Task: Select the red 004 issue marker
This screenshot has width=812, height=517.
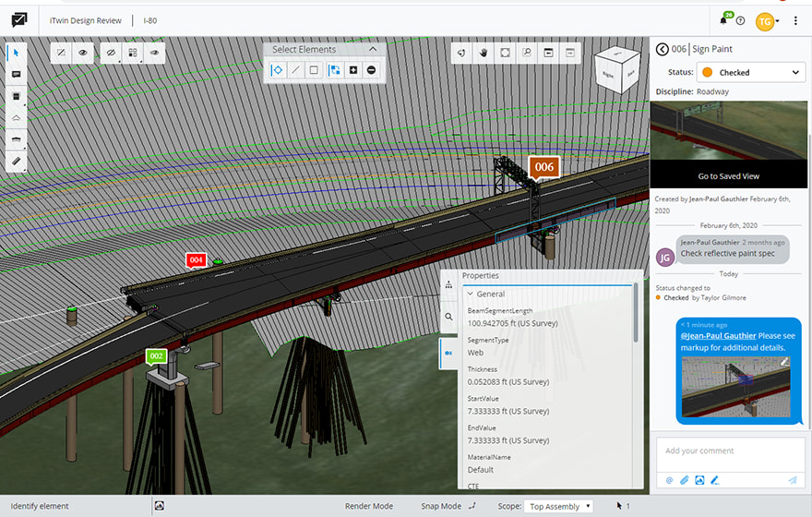Action: (196, 260)
